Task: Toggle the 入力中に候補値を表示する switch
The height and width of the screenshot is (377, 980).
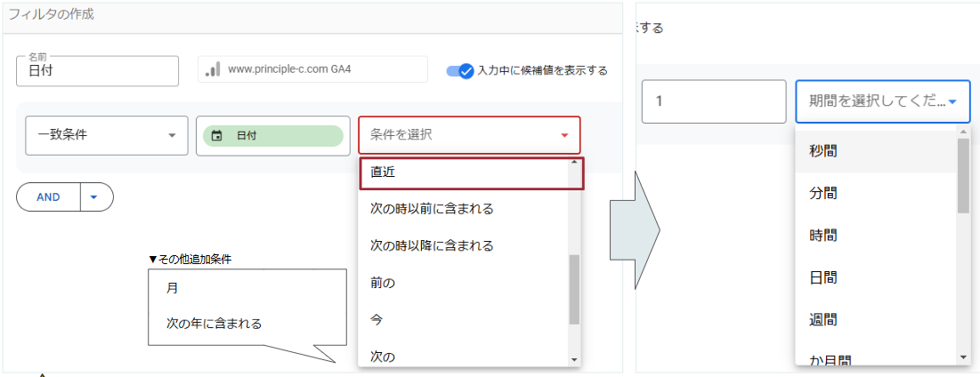Action: pyautogui.click(x=460, y=70)
